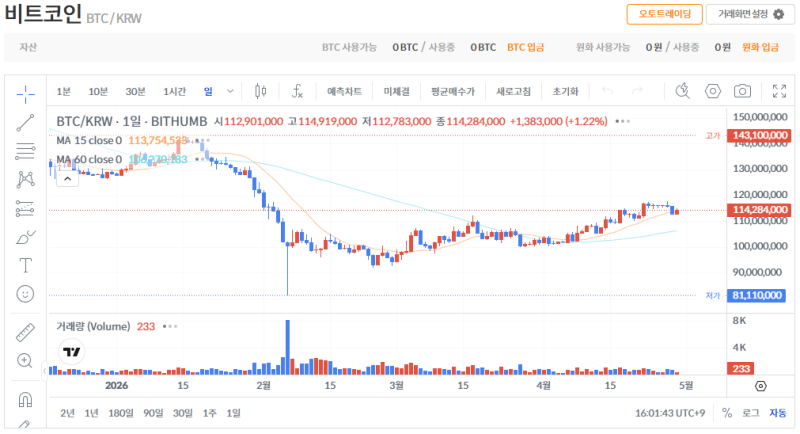Image resolution: width=800 pixels, height=434 pixels.
Task: Select the 일 daily interval
Action: (208, 91)
